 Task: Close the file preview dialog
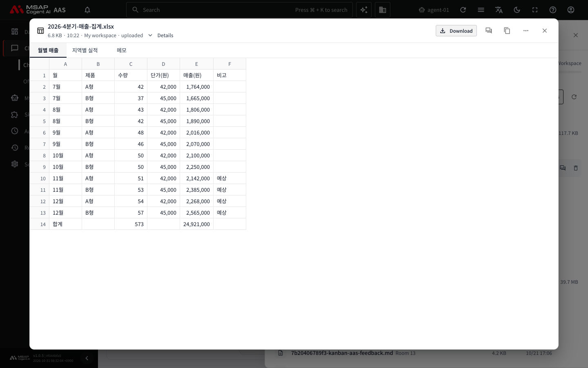pos(545,31)
